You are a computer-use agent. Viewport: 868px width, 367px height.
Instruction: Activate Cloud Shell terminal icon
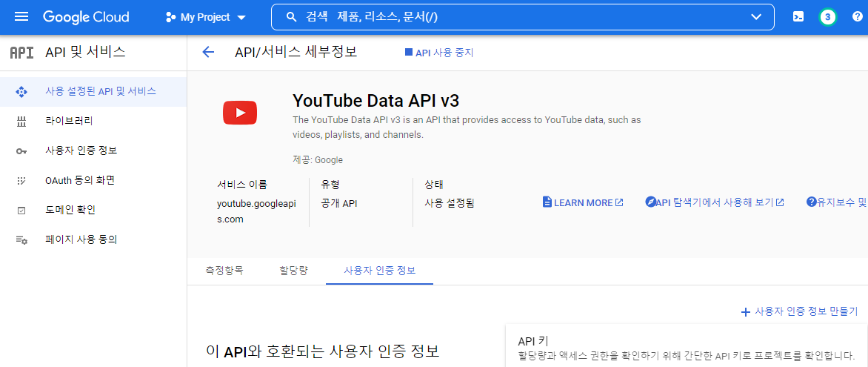coord(798,17)
